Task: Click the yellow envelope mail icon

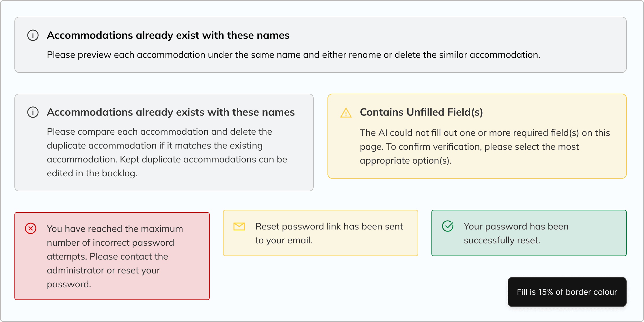Action: (x=239, y=226)
